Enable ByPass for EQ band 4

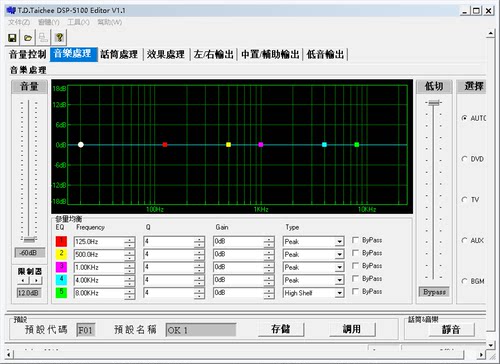[356, 278]
